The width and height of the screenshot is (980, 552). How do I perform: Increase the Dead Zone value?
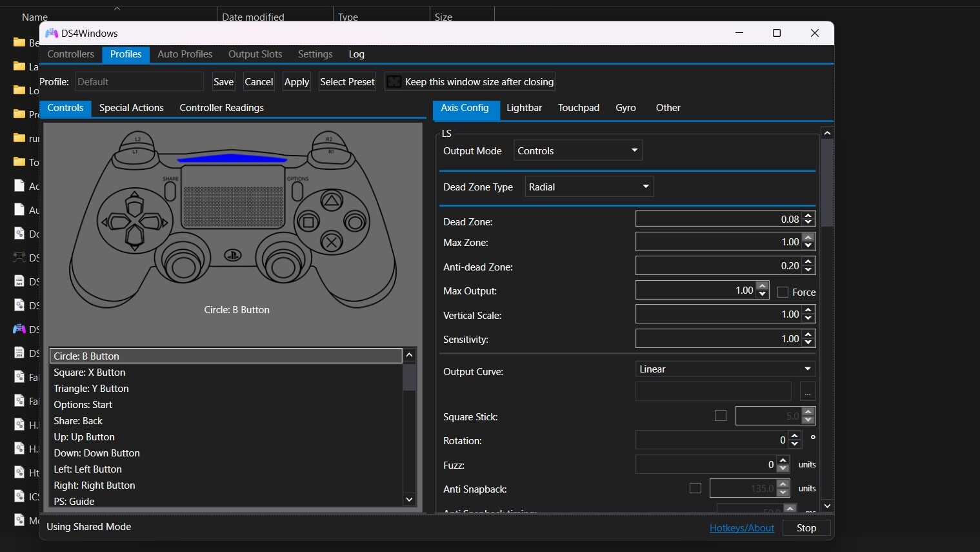pos(808,216)
